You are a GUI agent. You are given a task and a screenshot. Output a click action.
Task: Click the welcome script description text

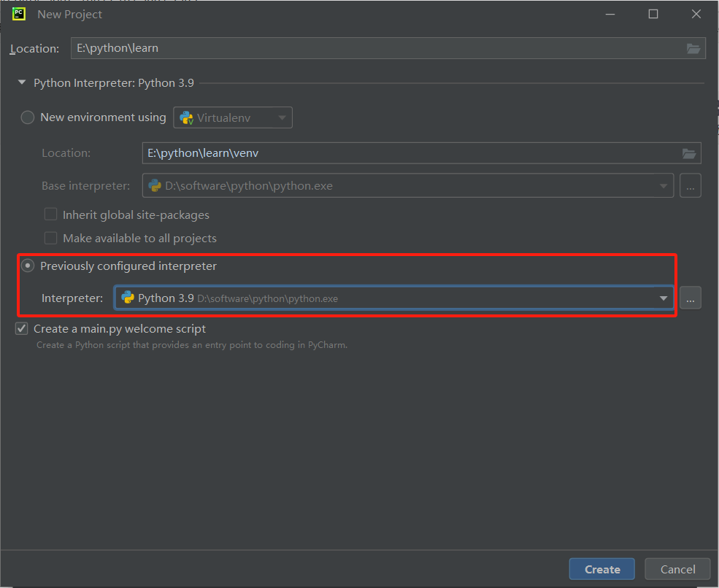click(192, 345)
